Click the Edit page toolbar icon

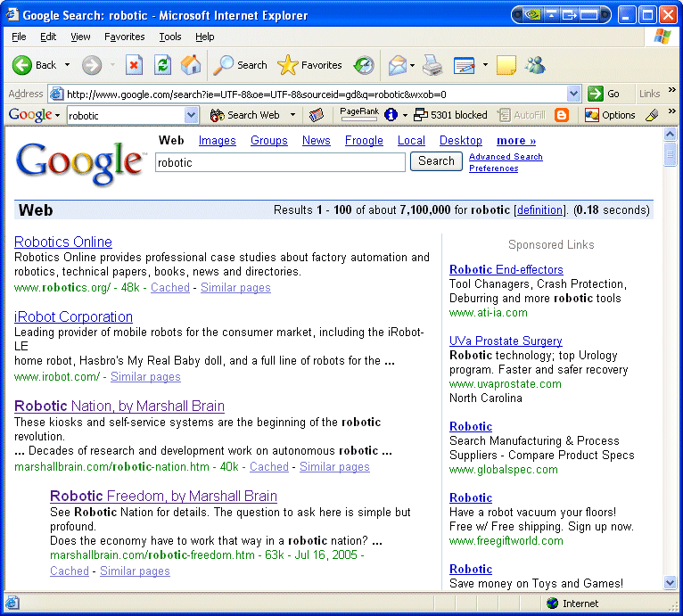coord(465,65)
